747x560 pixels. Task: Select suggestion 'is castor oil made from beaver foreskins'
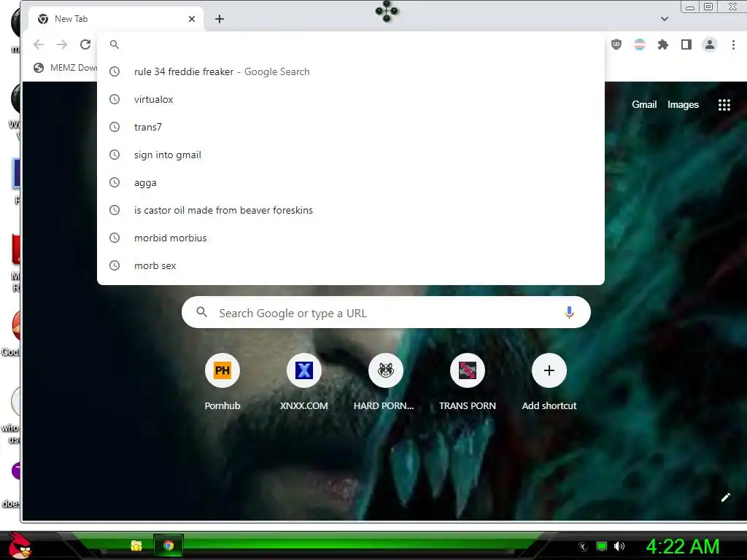click(351, 210)
